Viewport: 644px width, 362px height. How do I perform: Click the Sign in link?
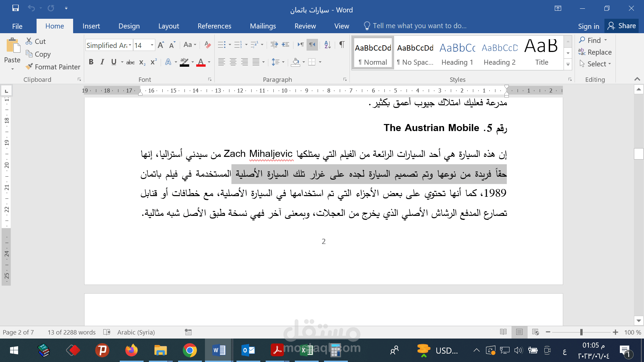[588, 26]
